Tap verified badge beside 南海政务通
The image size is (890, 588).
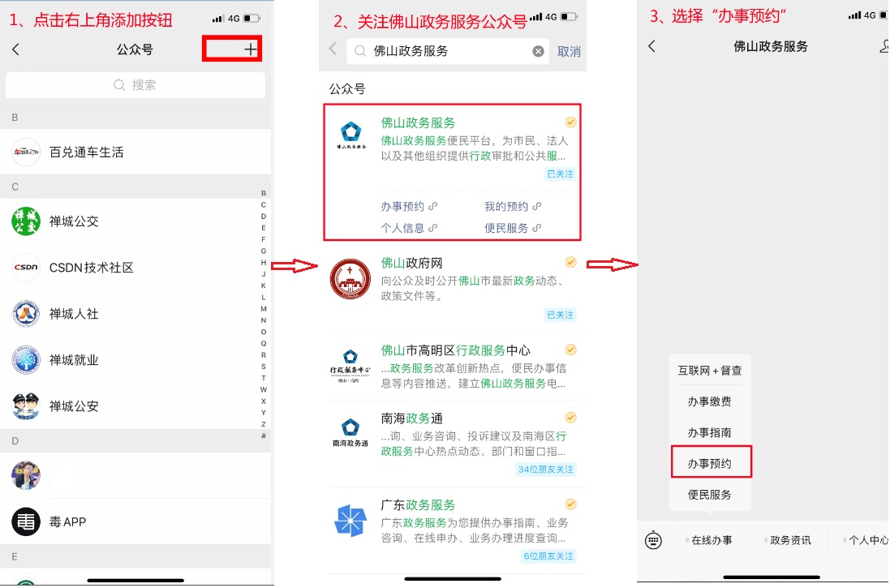pyautogui.click(x=570, y=418)
